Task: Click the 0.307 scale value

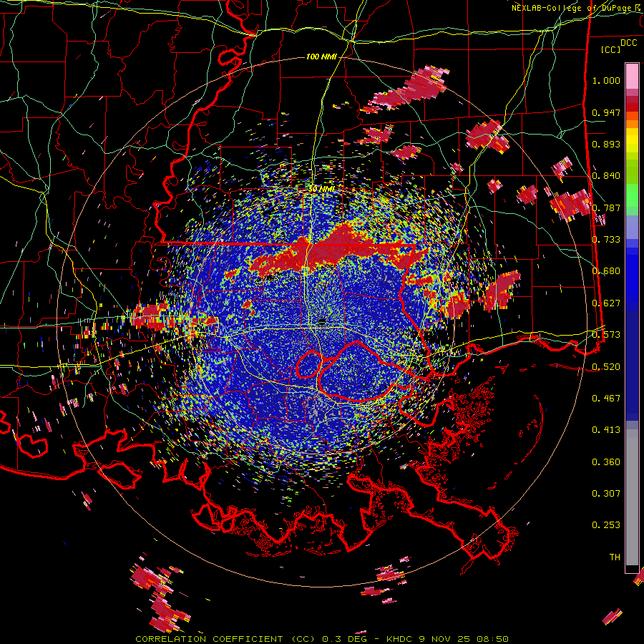Action: pos(606,494)
